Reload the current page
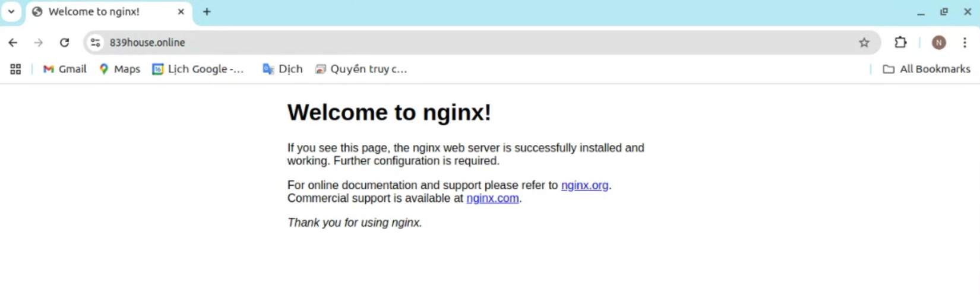This screenshot has height=295, width=980. 65,43
